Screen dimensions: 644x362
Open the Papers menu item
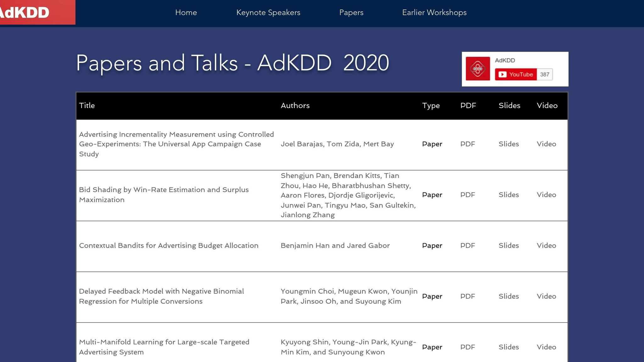coord(351,13)
